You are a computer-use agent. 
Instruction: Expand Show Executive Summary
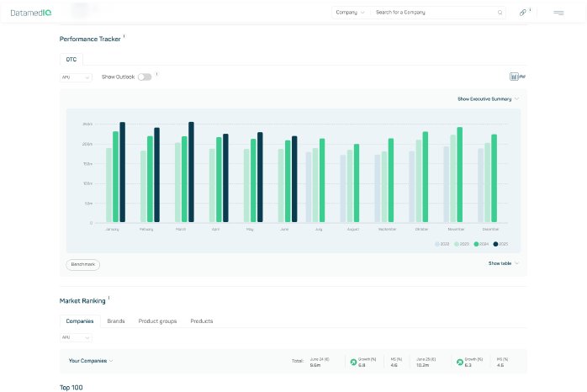click(488, 98)
